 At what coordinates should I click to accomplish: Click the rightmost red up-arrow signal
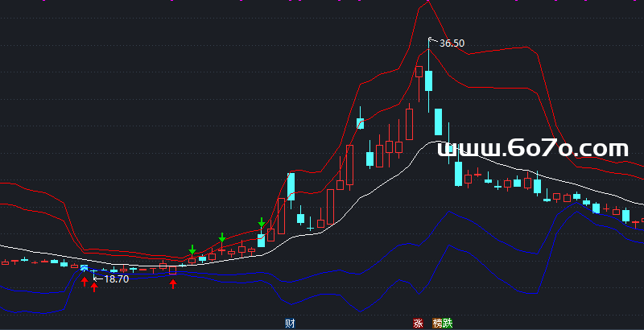click(x=172, y=283)
